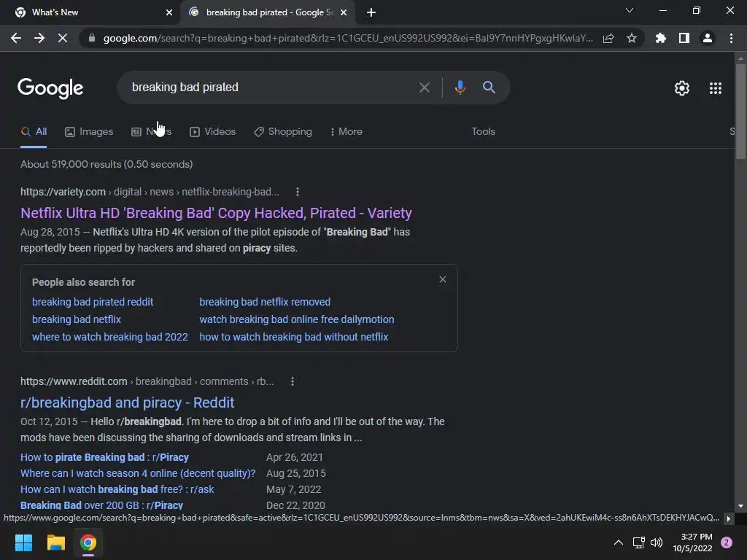Open a new tab with plus button
This screenshot has width=747, height=560.
[x=371, y=12]
